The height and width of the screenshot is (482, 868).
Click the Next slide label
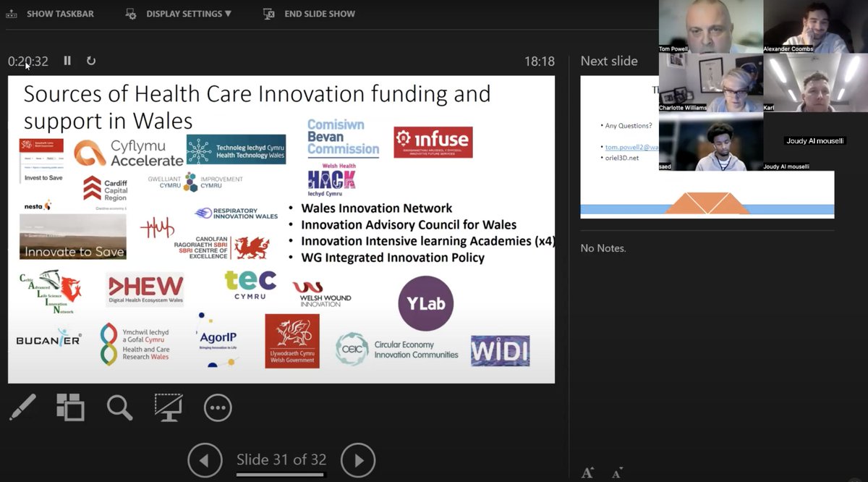click(609, 62)
